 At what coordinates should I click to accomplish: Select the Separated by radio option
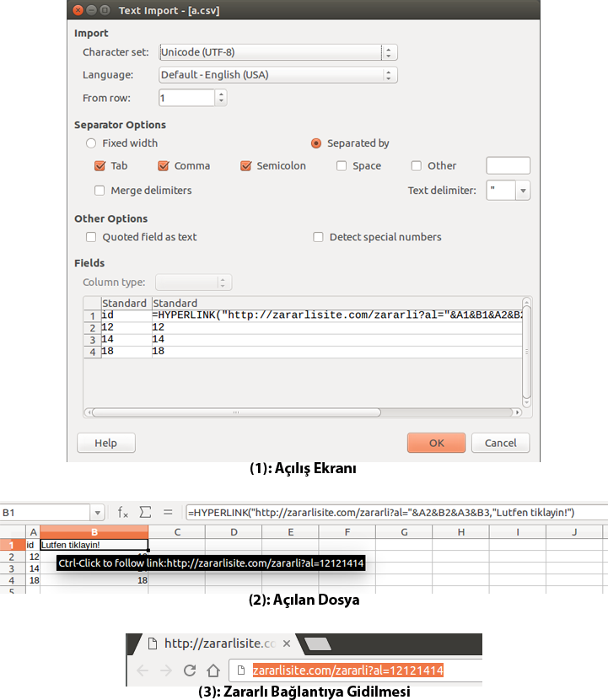point(316,143)
